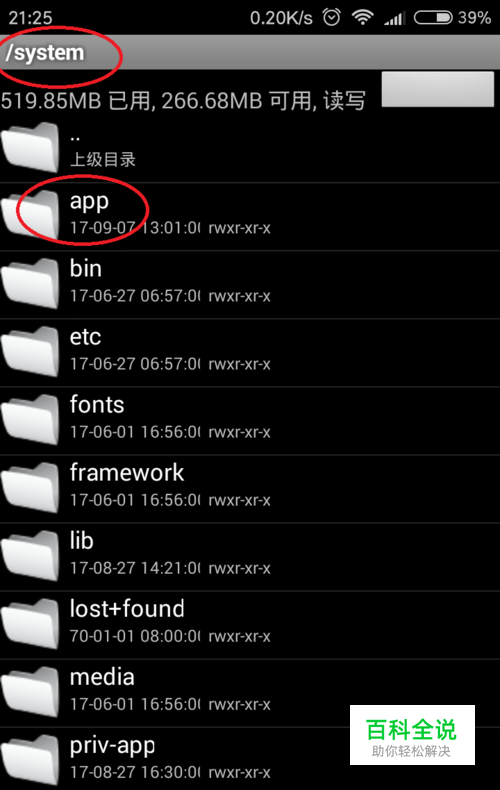Tap the 百科全说 watermark logo
The height and width of the screenshot is (790, 500).
click(412, 735)
